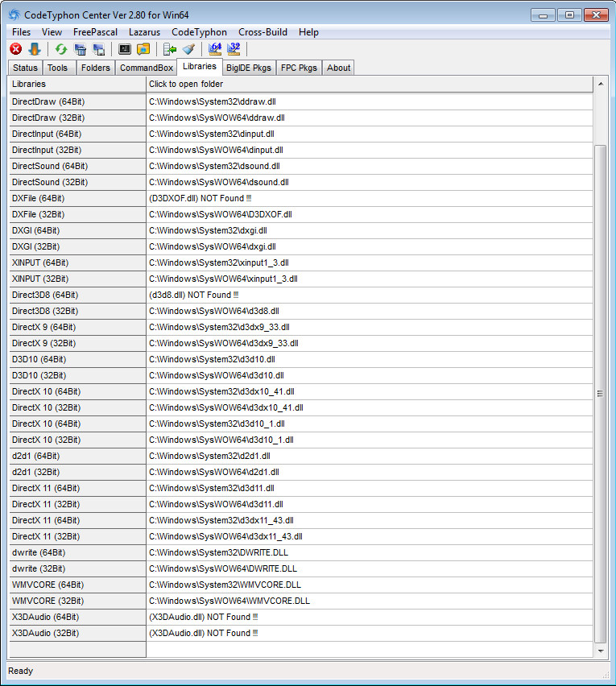The height and width of the screenshot is (686, 616).
Task: Click the red X stop icon in toolbar
Action: tap(16, 49)
